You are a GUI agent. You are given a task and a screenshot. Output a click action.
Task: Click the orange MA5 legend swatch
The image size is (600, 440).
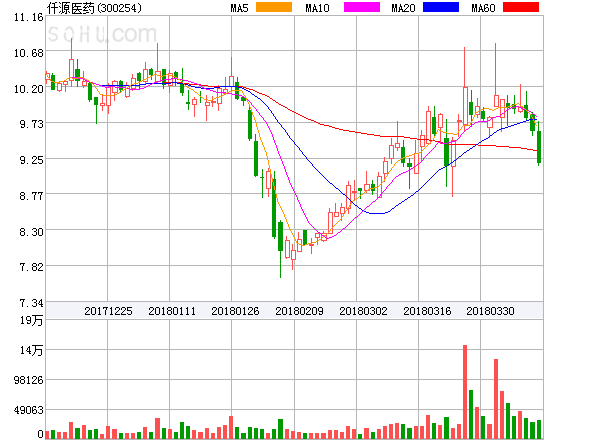274,7
